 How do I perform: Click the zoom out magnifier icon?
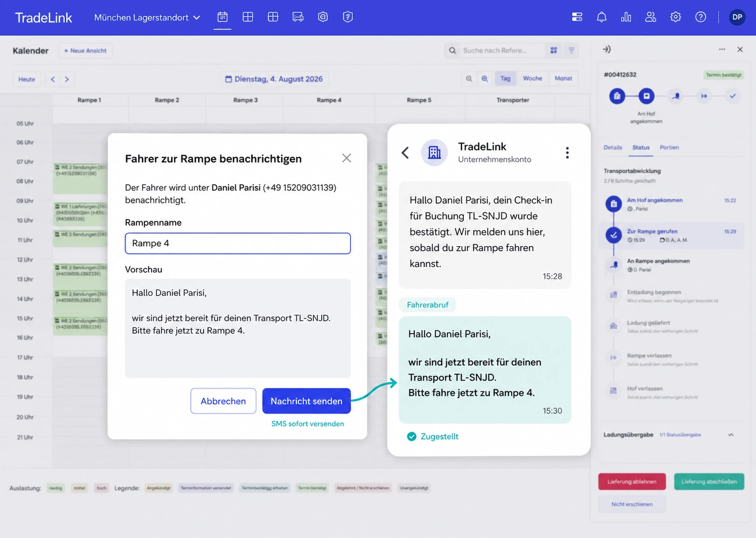[x=469, y=79]
